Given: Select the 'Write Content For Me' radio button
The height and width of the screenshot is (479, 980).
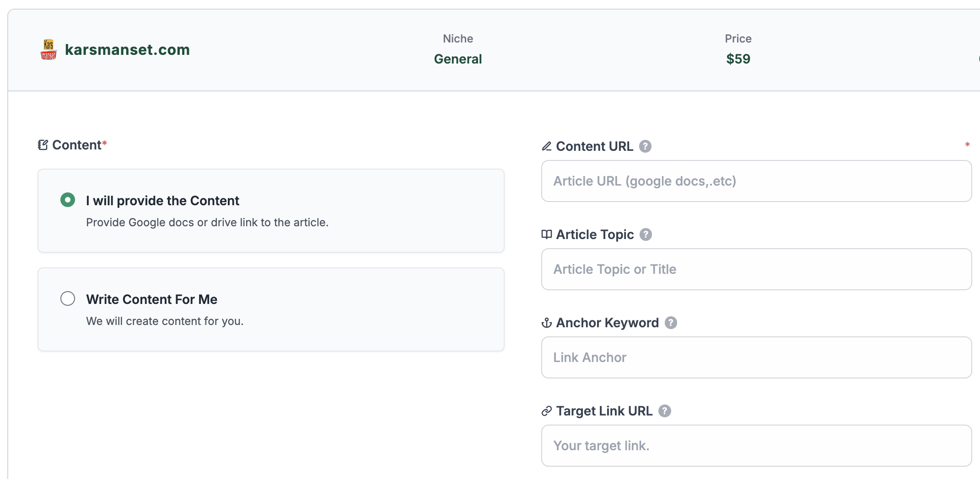Looking at the screenshot, I should click(x=68, y=298).
